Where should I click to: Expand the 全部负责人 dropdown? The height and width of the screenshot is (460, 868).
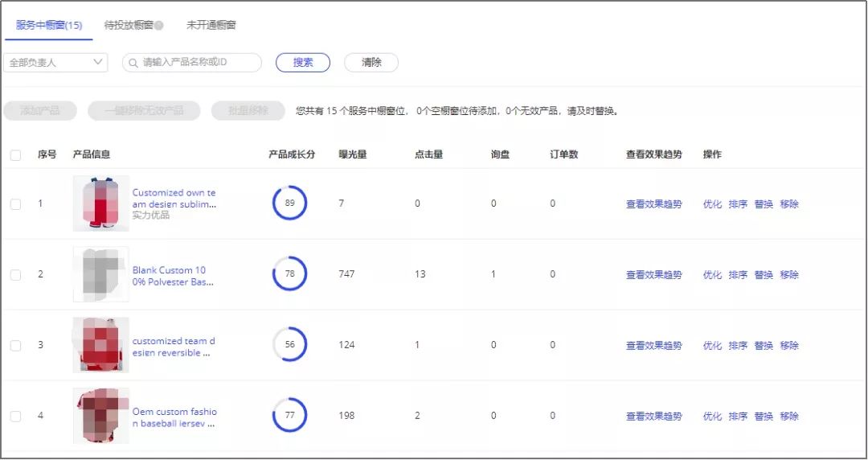point(55,63)
